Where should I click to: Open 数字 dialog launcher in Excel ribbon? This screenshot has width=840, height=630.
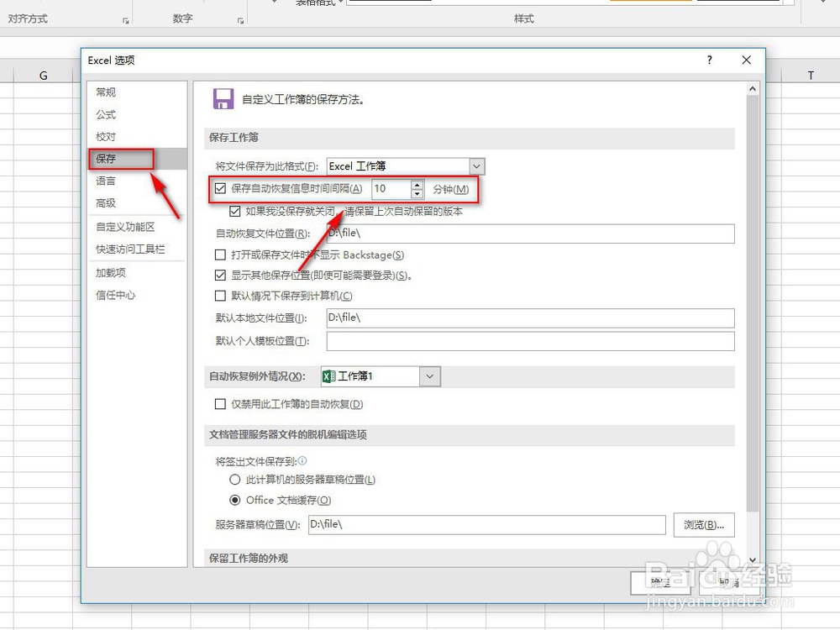click(x=240, y=20)
